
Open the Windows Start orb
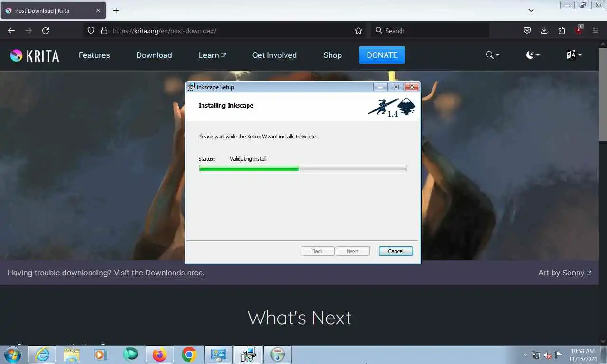12,355
